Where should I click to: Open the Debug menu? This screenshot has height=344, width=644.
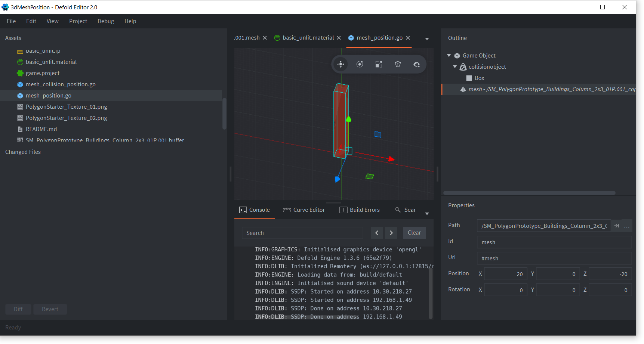105,21
